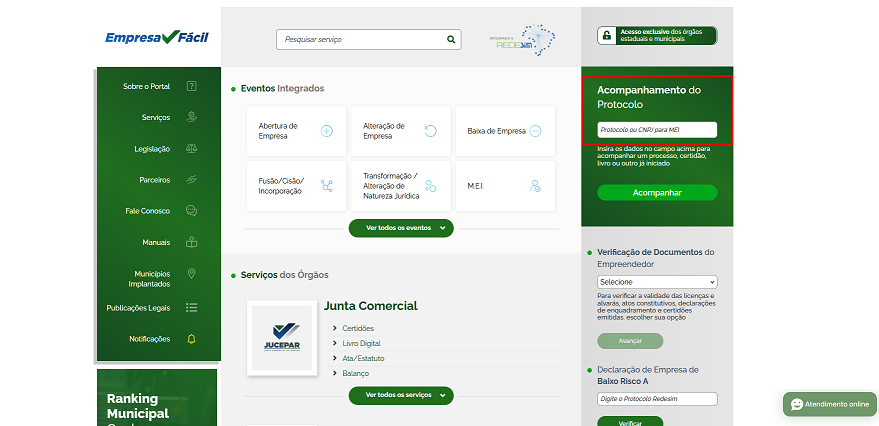Viewport: 879px width, 426px height.
Task: Open the Municípios Implantados menu item
Action: click(x=149, y=279)
